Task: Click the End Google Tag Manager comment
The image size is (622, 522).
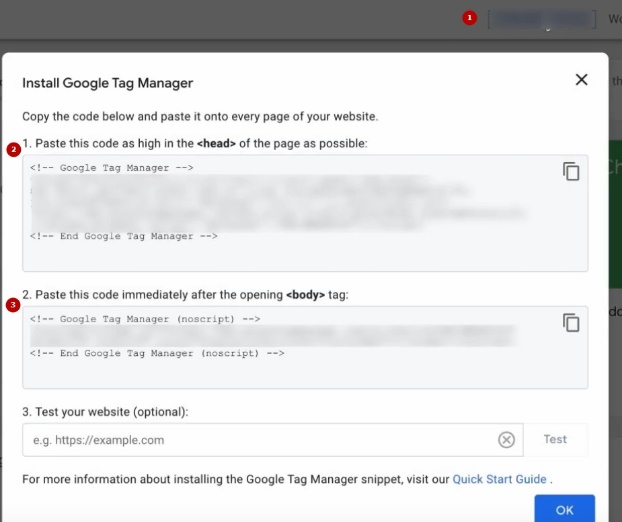Action: [x=123, y=236]
